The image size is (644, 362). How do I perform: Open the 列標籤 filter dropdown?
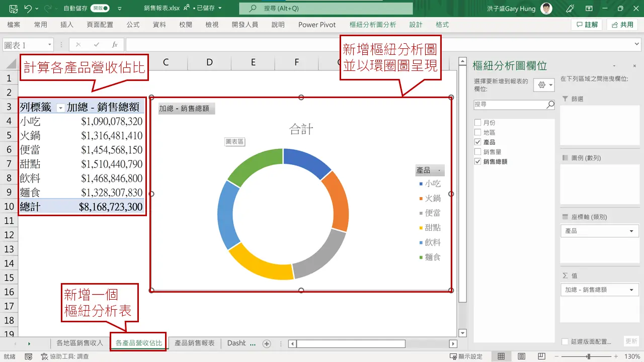point(60,108)
